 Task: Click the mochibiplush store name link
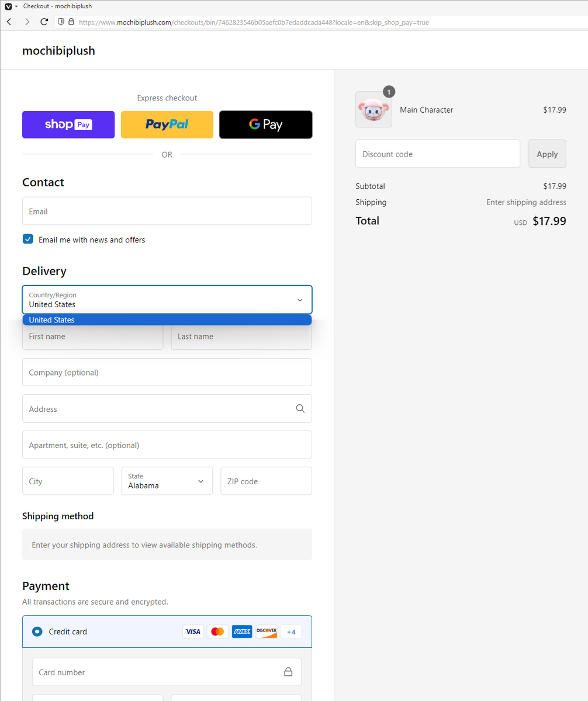point(58,51)
